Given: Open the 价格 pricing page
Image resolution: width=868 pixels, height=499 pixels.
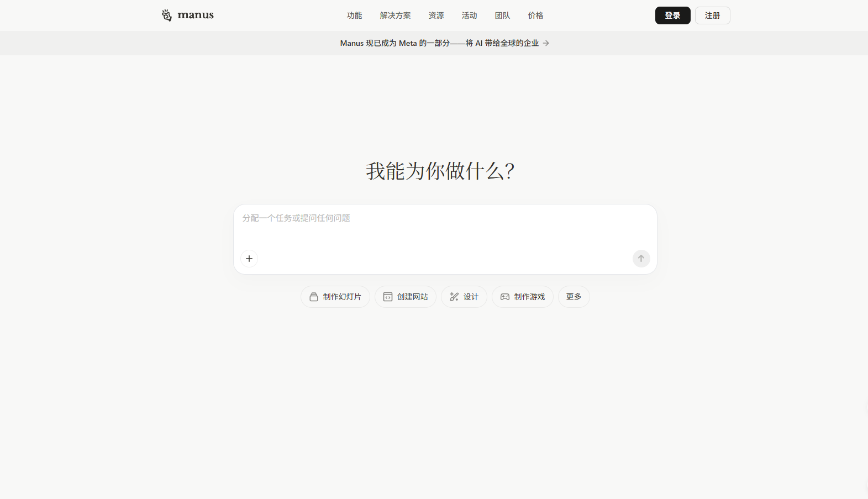Looking at the screenshot, I should coord(535,15).
